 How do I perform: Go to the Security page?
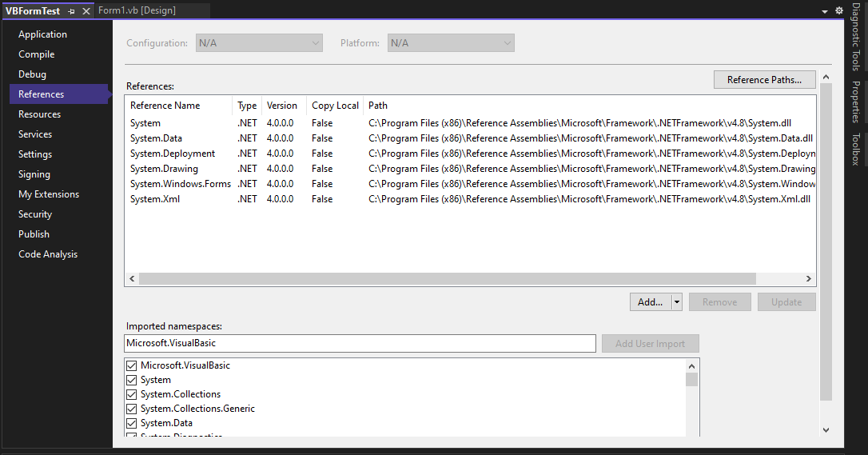pos(35,214)
